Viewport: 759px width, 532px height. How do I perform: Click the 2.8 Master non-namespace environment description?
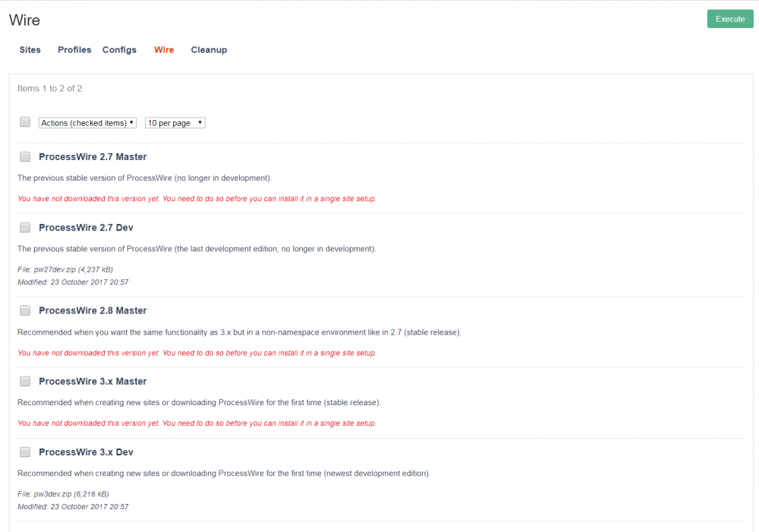(x=239, y=332)
